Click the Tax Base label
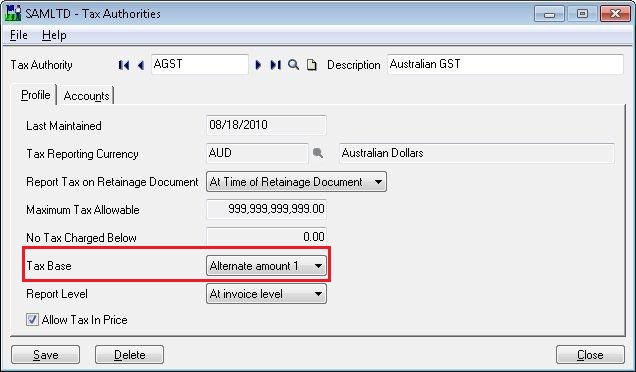Image resolution: width=636 pixels, height=372 pixels. pos(49,266)
